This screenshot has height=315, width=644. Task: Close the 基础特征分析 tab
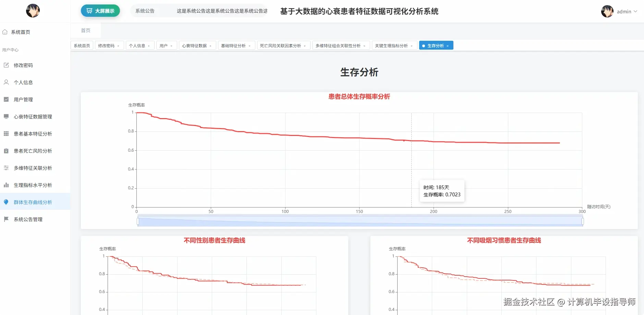click(250, 46)
